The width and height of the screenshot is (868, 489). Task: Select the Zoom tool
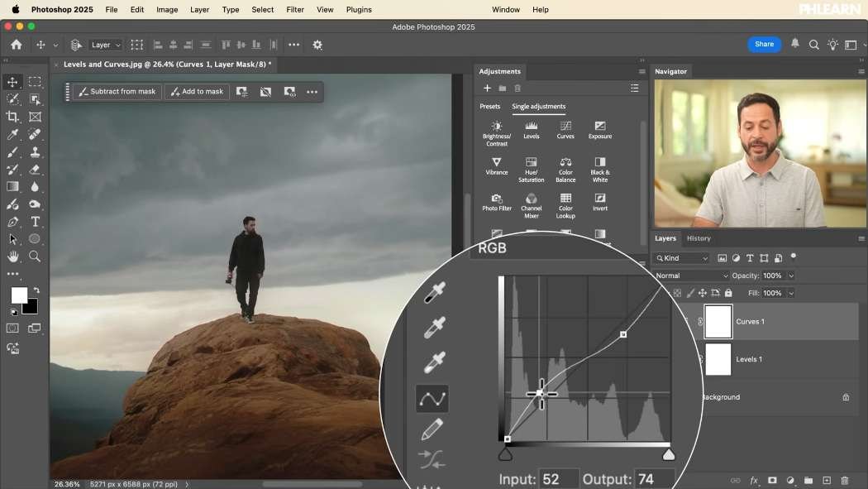point(35,256)
